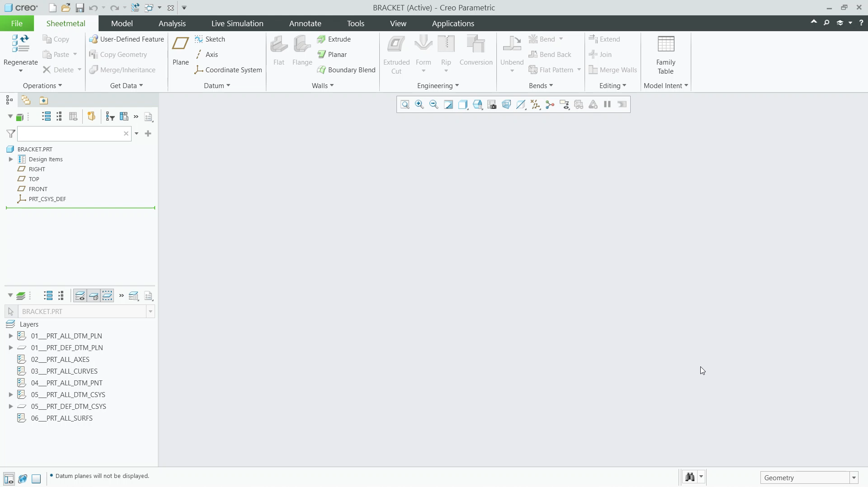Click the Coordinate System datum tool
868x487 pixels.
(x=228, y=70)
